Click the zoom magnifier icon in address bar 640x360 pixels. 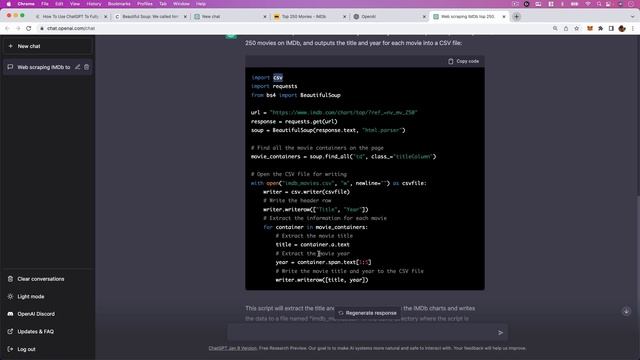pyautogui.click(x=555, y=28)
